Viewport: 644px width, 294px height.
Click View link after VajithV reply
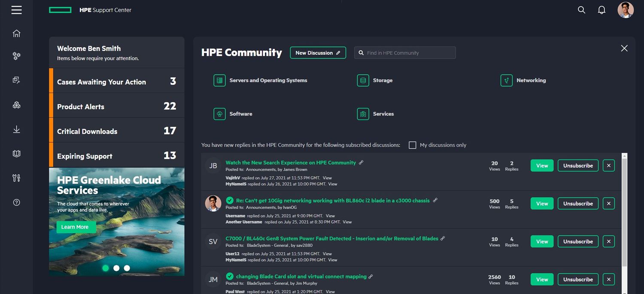327,178
